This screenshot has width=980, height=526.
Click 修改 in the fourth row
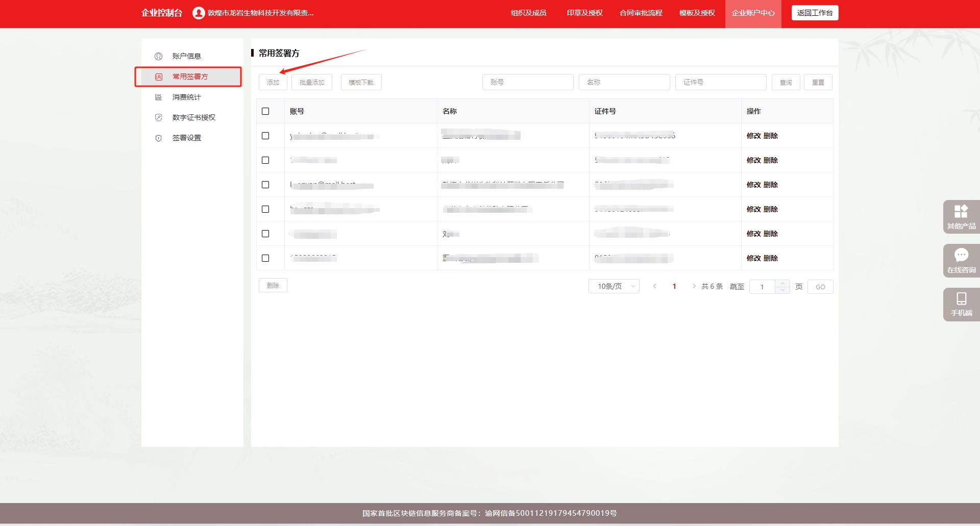(x=753, y=209)
